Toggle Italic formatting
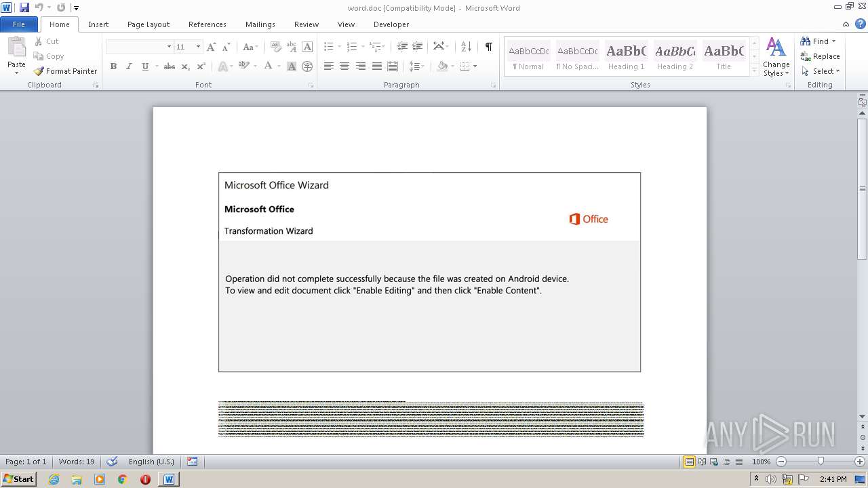This screenshot has width=868, height=488. (x=129, y=66)
